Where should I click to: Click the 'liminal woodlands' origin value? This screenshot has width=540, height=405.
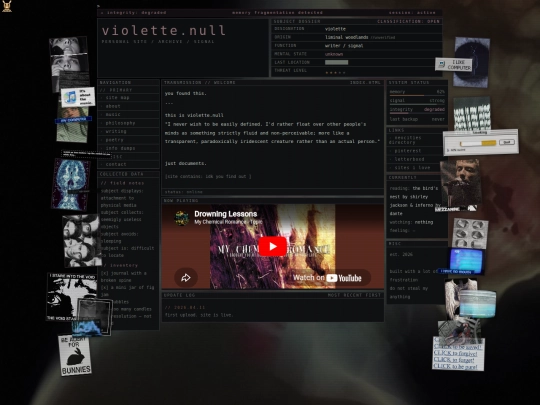(x=346, y=37)
